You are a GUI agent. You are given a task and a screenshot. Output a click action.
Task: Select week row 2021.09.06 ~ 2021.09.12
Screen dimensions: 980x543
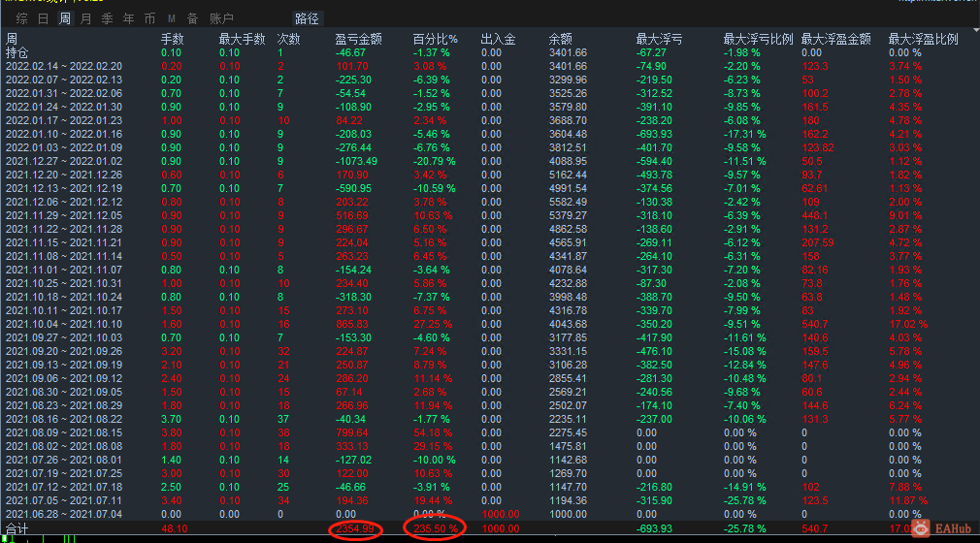click(490, 379)
